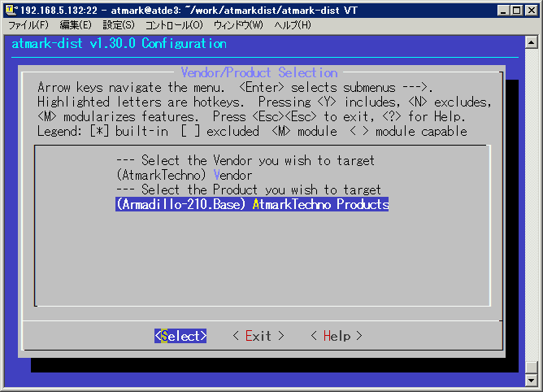Click the 'Arrow keys navigate the menu' line
This screenshot has height=392, width=543.
coord(235,87)
